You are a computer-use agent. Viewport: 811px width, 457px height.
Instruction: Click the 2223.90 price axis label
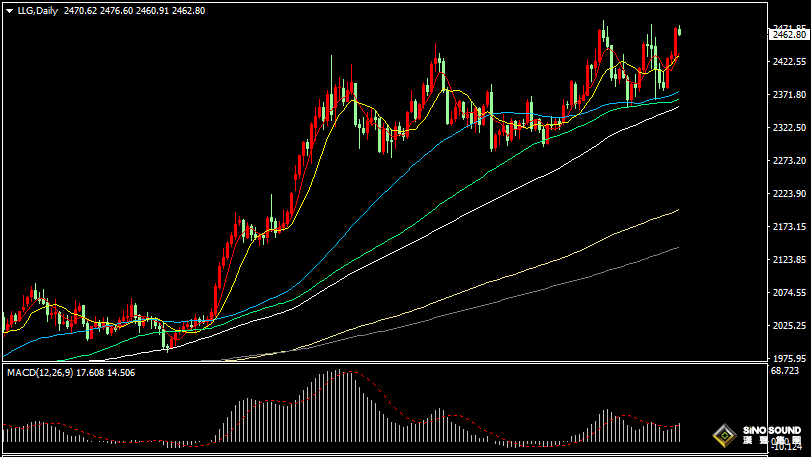point(787,194)
